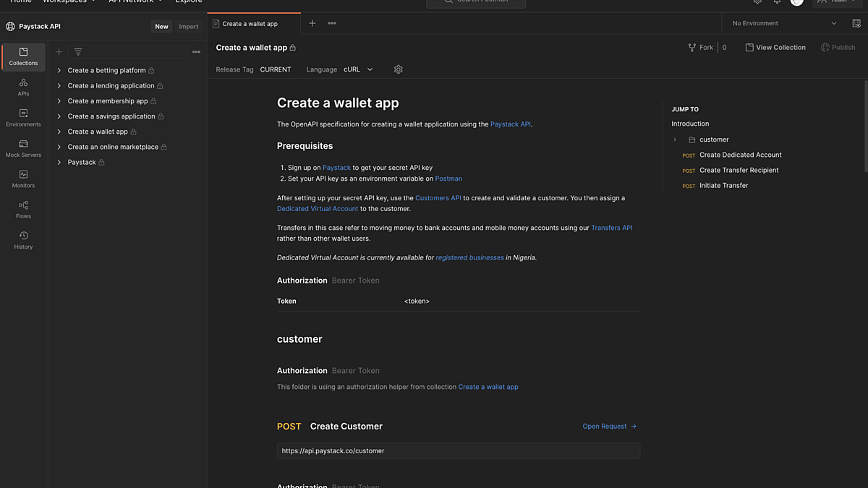Click the fork count number
Viewport: 868px width, 488px height.
pyautogui.click(x=724, y=48)
